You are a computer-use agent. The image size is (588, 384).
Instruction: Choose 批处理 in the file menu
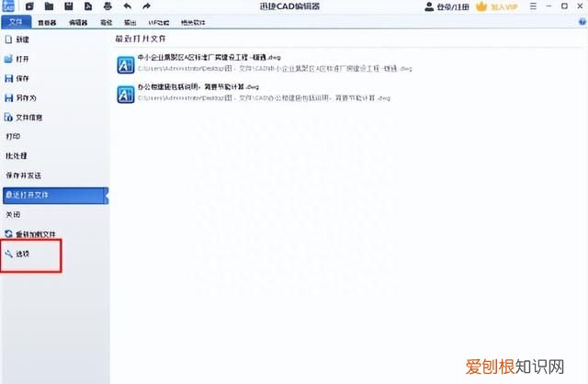pyautogui.click(x=17, y=155)
